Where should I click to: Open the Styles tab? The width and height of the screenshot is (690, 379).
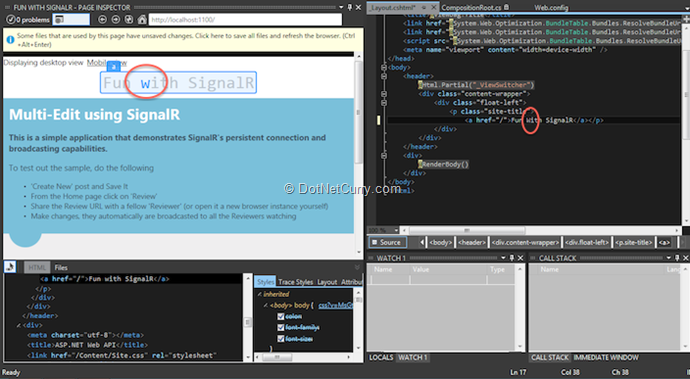pos(265,282)
